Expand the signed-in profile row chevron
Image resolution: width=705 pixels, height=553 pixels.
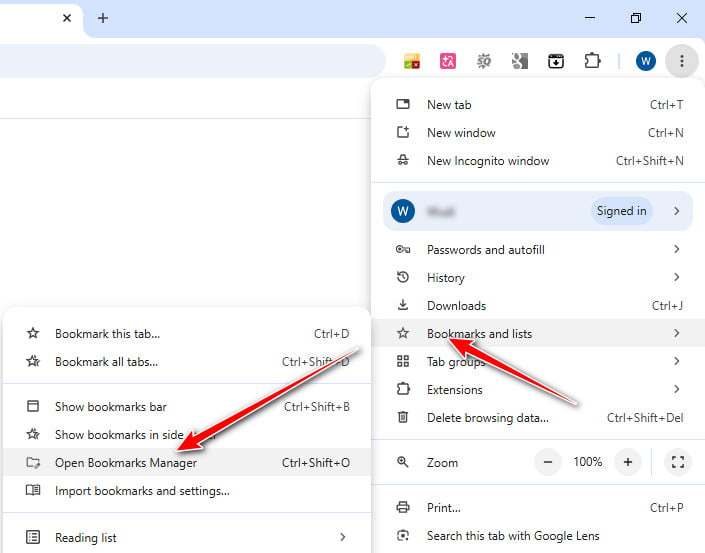click(677, 211)
